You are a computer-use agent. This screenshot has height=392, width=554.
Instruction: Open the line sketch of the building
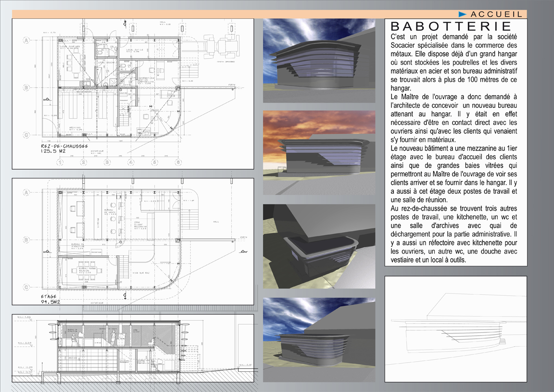[x=456, y=329]
